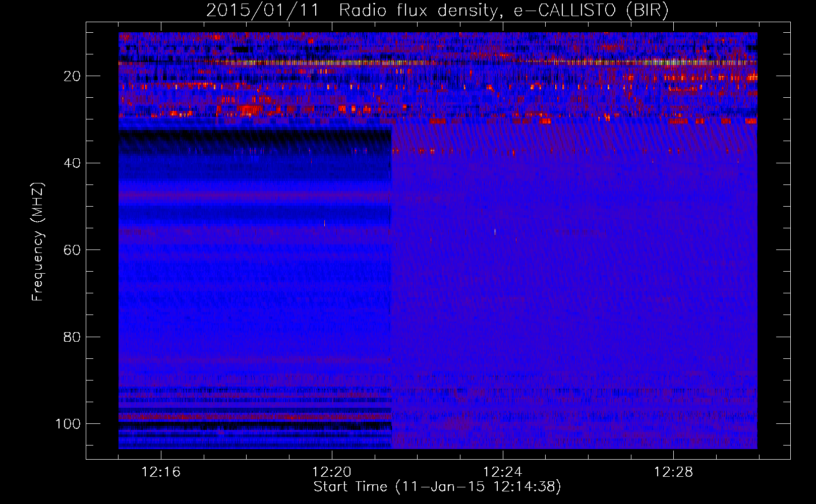
Task: Click the 60 frequency tick label
Action: 72,250
